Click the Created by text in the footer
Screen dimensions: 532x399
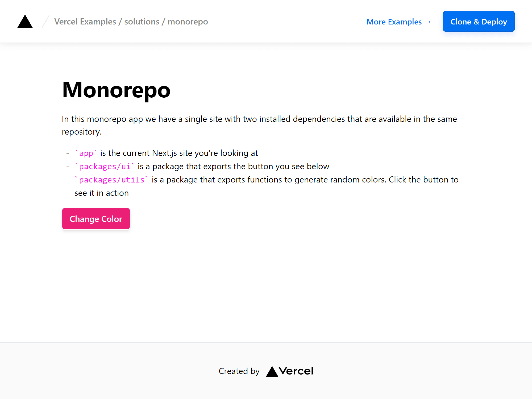point(239,371)
